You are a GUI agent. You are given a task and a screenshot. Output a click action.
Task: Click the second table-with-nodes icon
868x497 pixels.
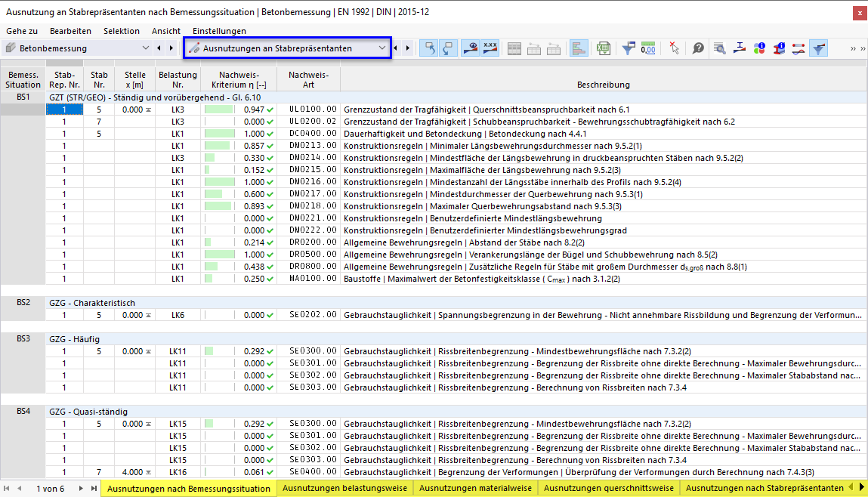click(554, 48)
